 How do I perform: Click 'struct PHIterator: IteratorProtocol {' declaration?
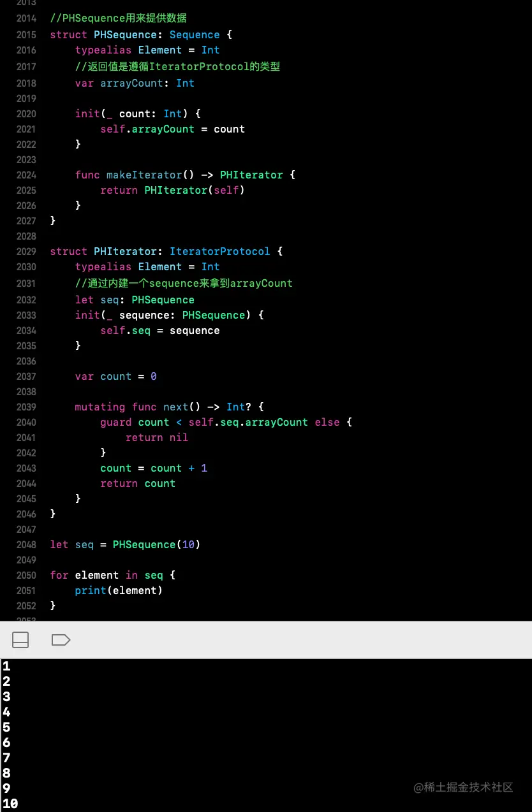166,252
